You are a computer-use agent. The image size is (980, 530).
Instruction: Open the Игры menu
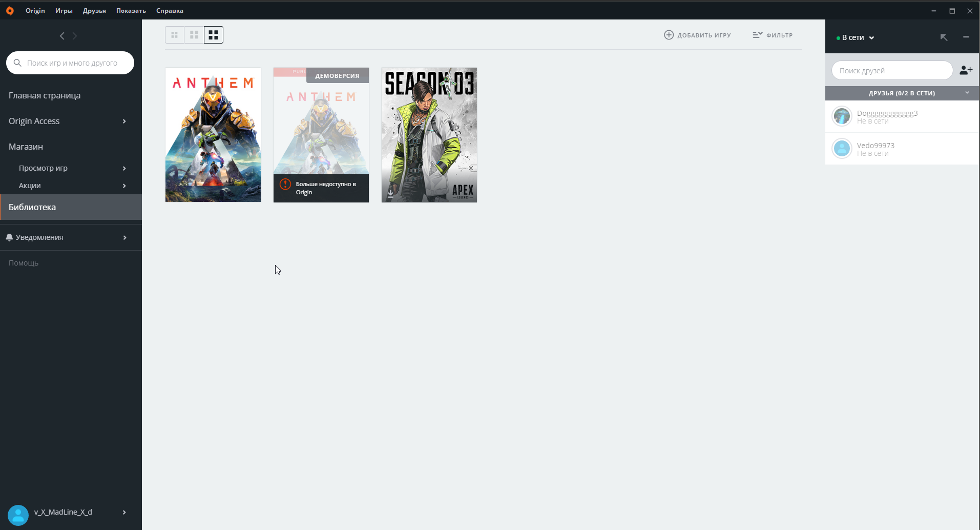64,10
